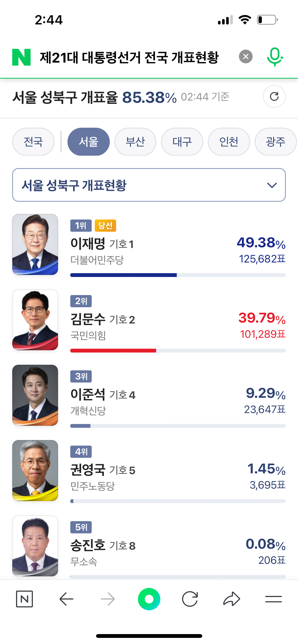Clear the search query with X button

(246, 56)
